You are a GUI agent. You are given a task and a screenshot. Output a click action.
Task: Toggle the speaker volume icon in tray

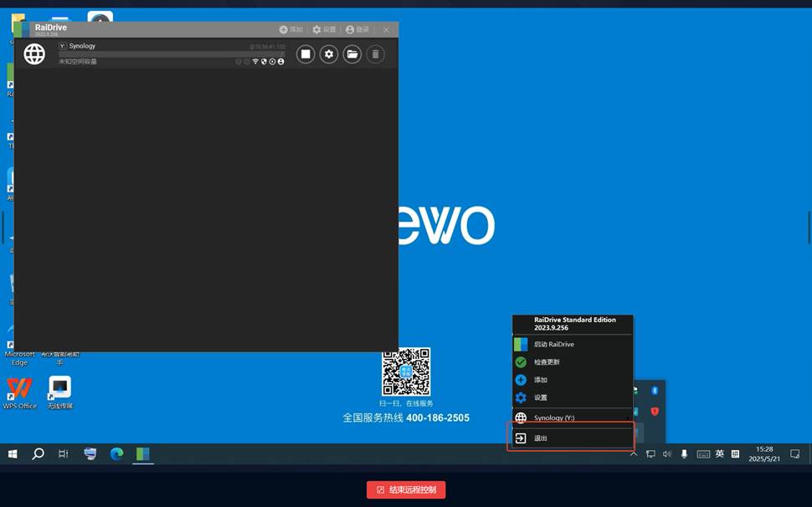coord(667,453)
